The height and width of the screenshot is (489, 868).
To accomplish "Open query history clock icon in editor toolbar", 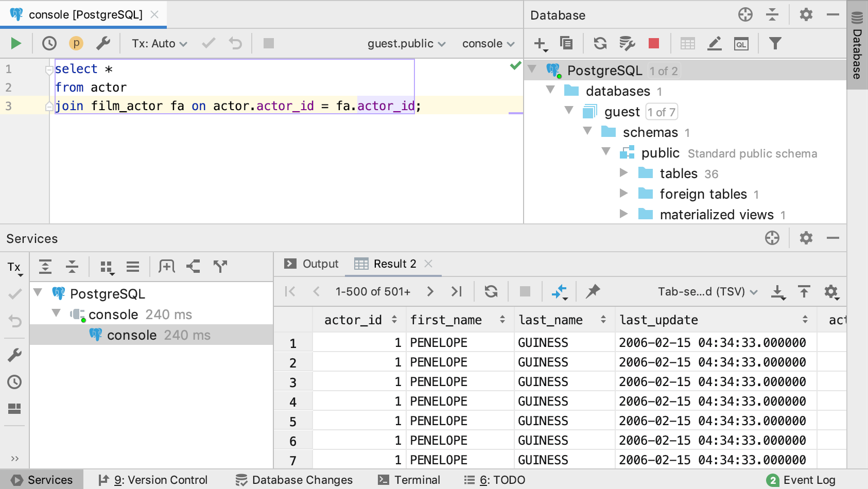I will click(x=49, y=43).
